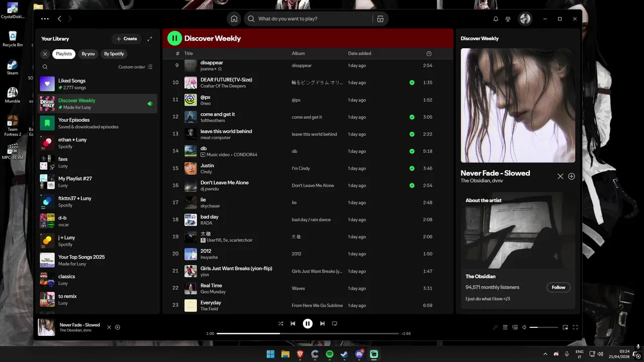
Task: Toggle liked checkmark on Justin
Action: tap(412, 168)
